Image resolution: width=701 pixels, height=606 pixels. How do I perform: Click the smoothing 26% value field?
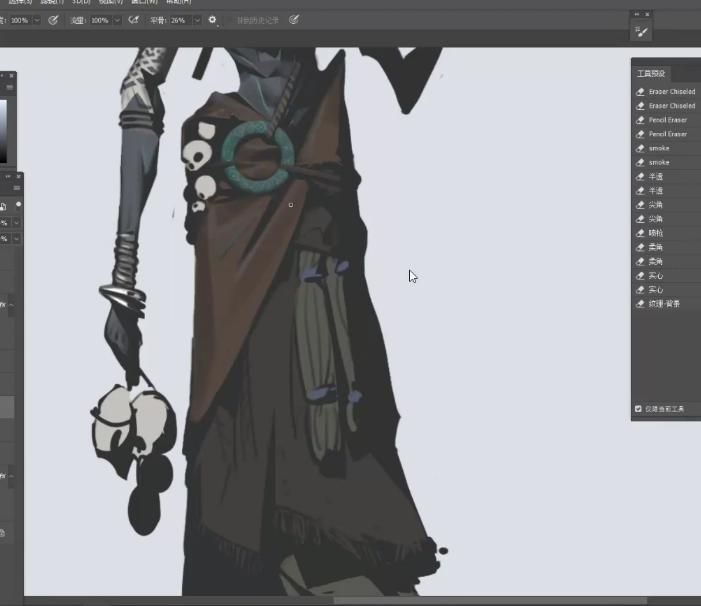point(181,21)
